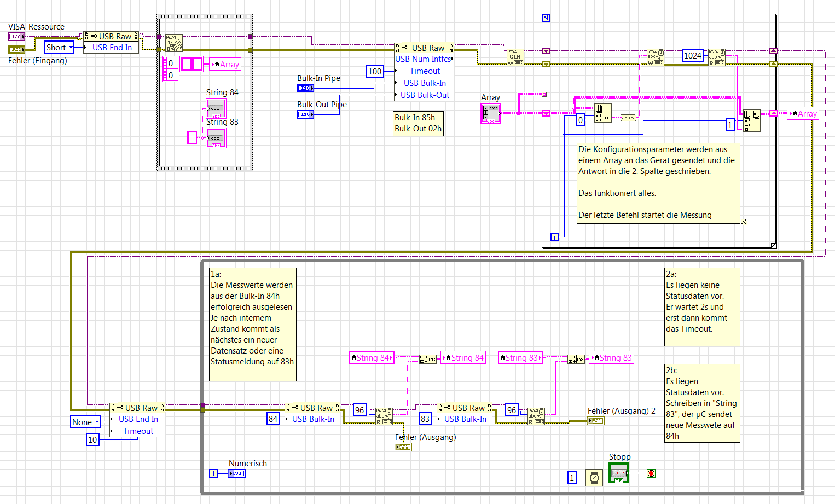The height and width of the screenshot is (504, 835).
Task: Click the empty string constant near String 83
Action: click(192, 138)
